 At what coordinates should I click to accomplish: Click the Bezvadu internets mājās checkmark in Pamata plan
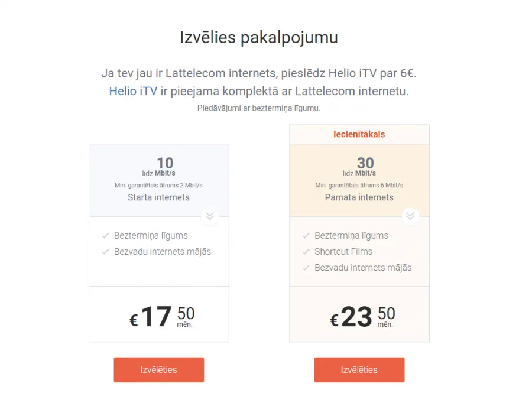tap(306, 268)
